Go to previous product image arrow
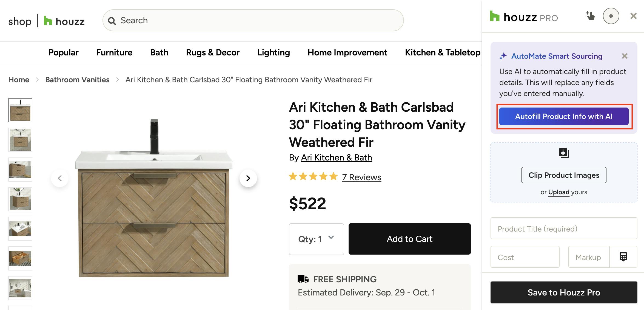Viewport: 644px width, 310px height. [60, 178]
